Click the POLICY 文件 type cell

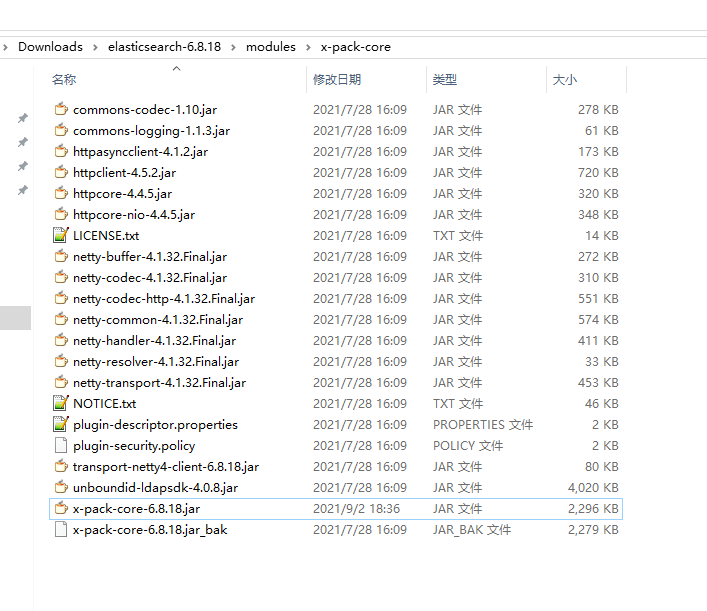[x=468, y=446]
